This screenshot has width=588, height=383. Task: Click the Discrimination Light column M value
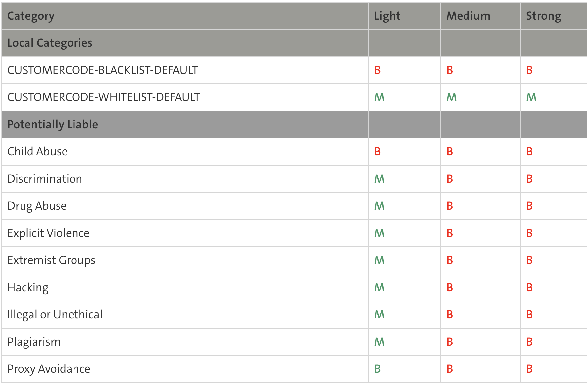379,179
